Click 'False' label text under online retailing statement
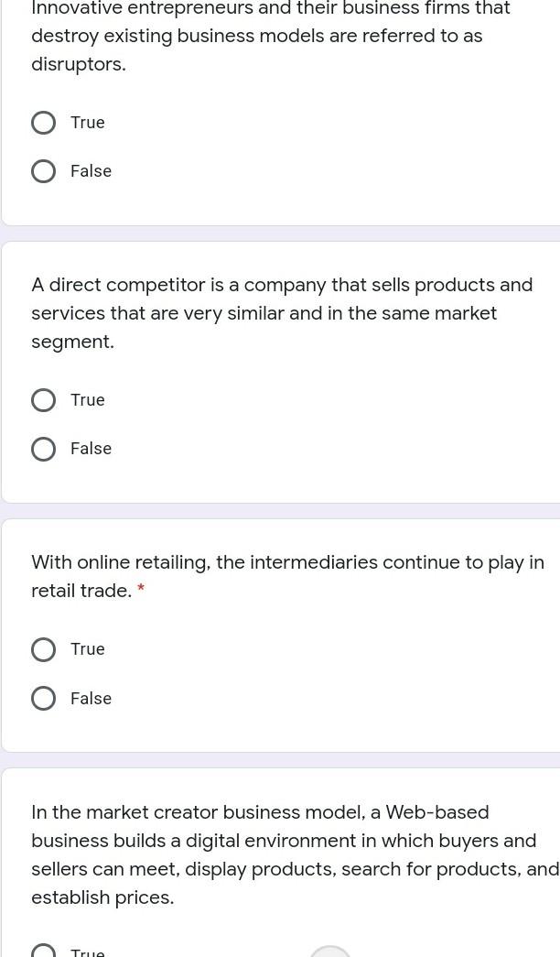Viewport: 560px width, 957px height. (91, 699)
